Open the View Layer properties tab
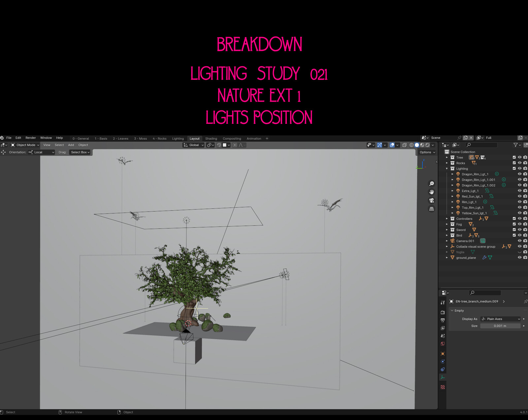 point(443,328)
